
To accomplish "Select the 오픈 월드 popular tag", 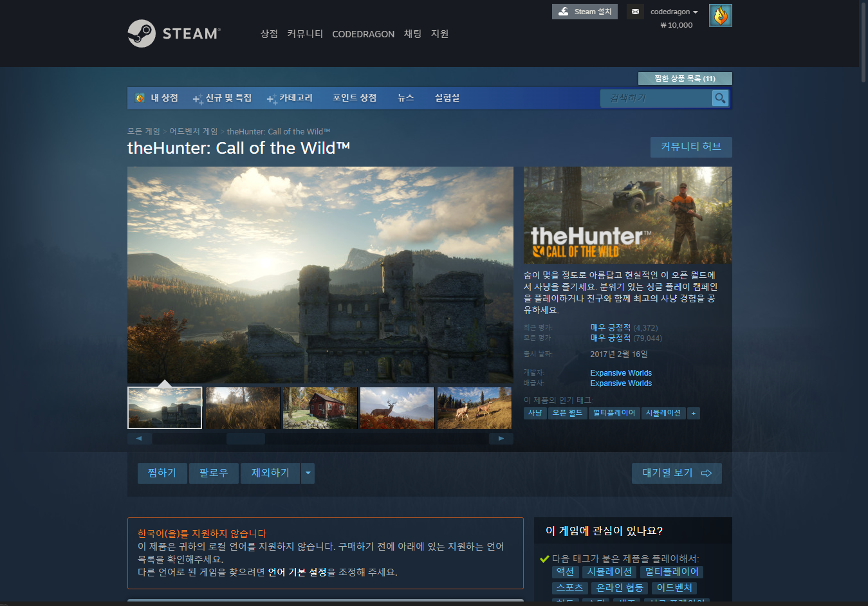I will click(x=567, y=413).
